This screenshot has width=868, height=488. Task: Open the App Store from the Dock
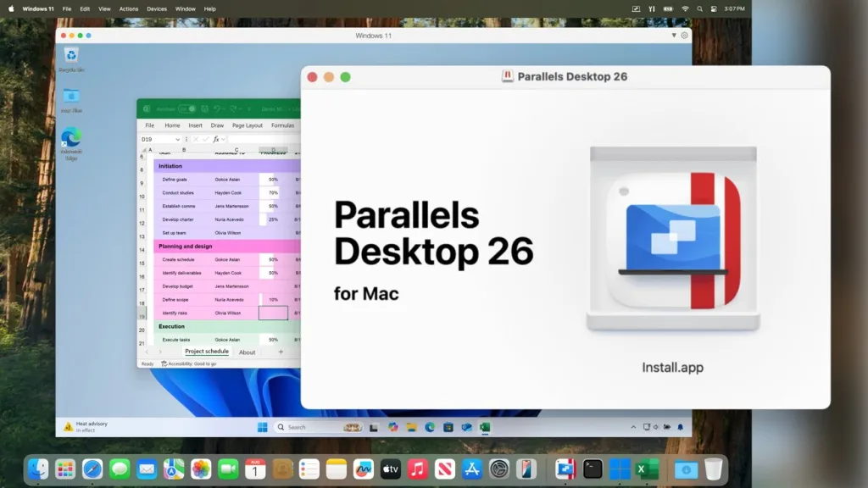click(x=472, y=469)
